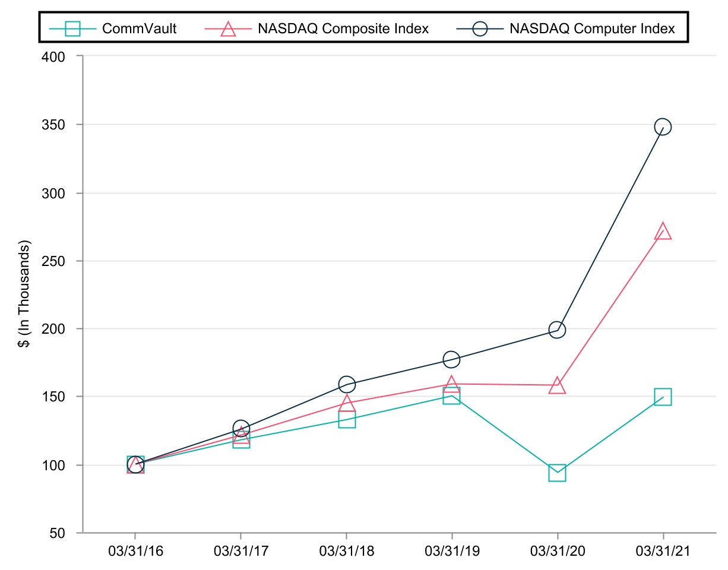728x570 pixels.
Task: Select CommVault square marker at 03/31/18
Action: click(347, 420)
